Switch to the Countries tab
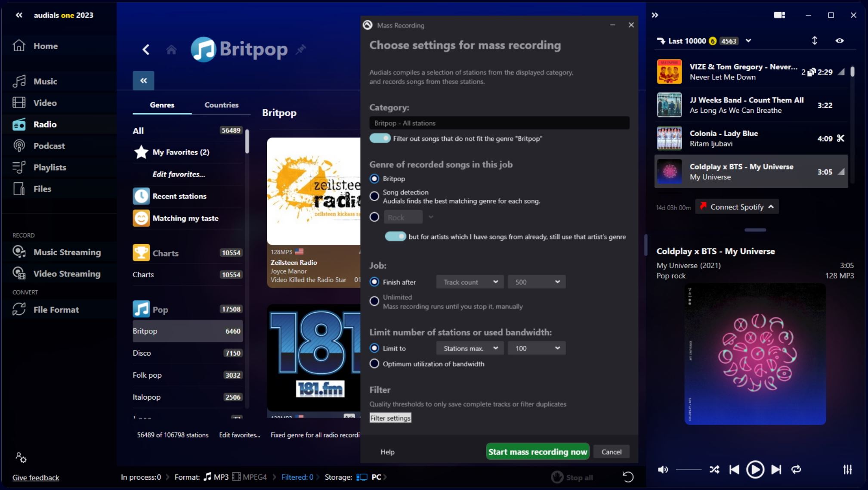Viewport: 868px width, 490px height. click(221, 105)
